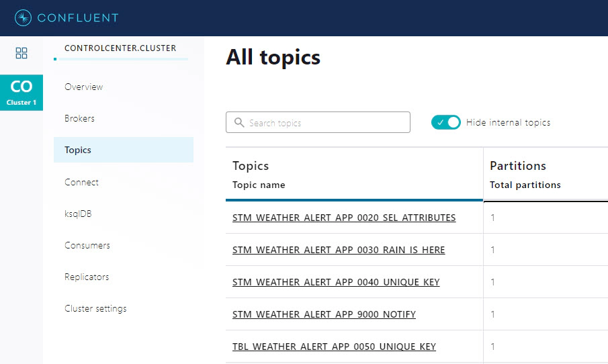Navigate to ksqlDB
608x364 pixels.
pos(78,214)
